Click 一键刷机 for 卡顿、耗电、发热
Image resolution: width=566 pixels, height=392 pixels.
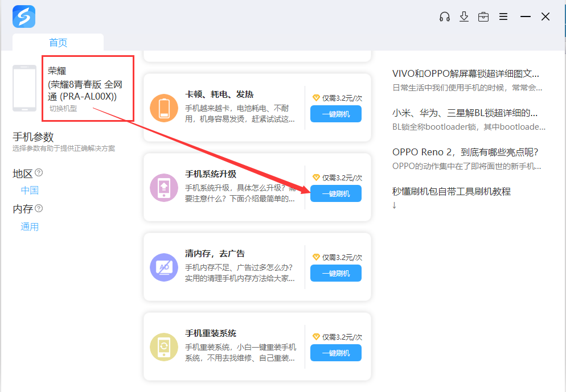coord(335,114)
